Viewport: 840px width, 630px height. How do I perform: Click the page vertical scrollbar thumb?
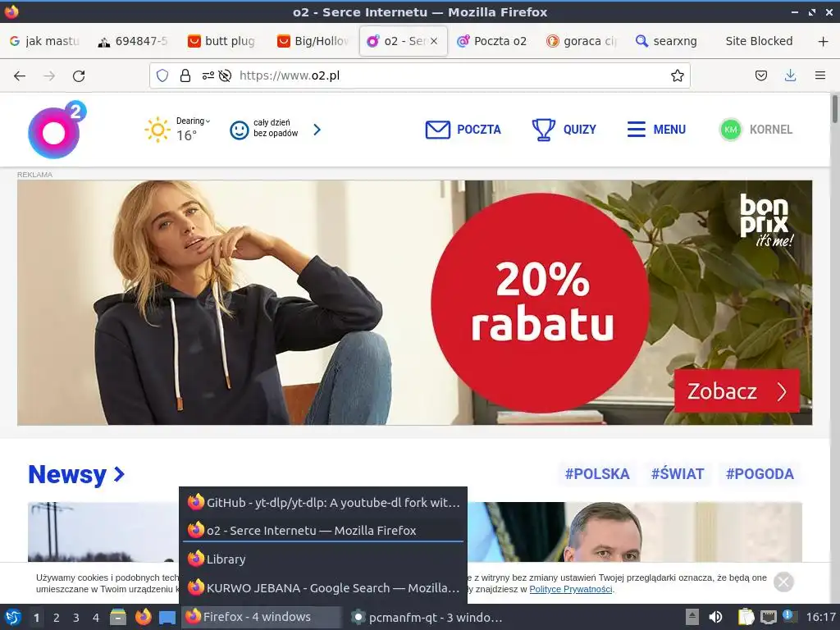click(834, 109)
